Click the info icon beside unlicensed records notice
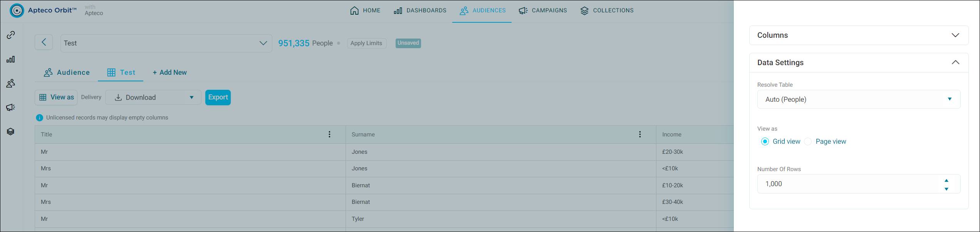Screen dimensions: 980x232 [x=39, y=118]
